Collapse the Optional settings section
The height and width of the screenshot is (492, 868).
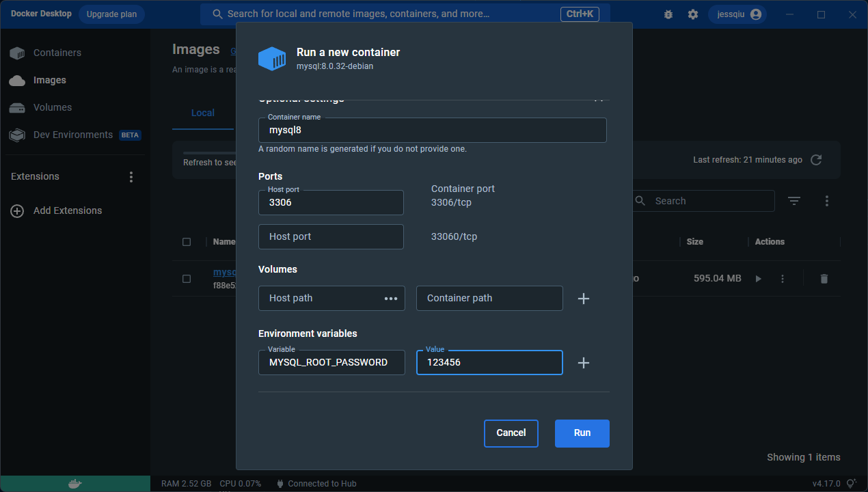pyautogui.click(x=599, y=99)
